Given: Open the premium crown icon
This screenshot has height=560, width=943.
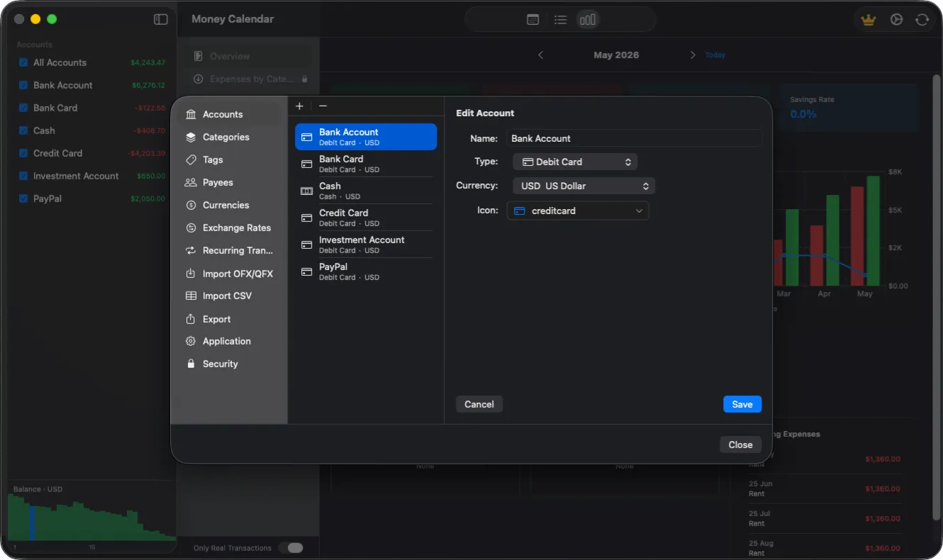Looking at the screenshot, I should [x=869, y=20].
